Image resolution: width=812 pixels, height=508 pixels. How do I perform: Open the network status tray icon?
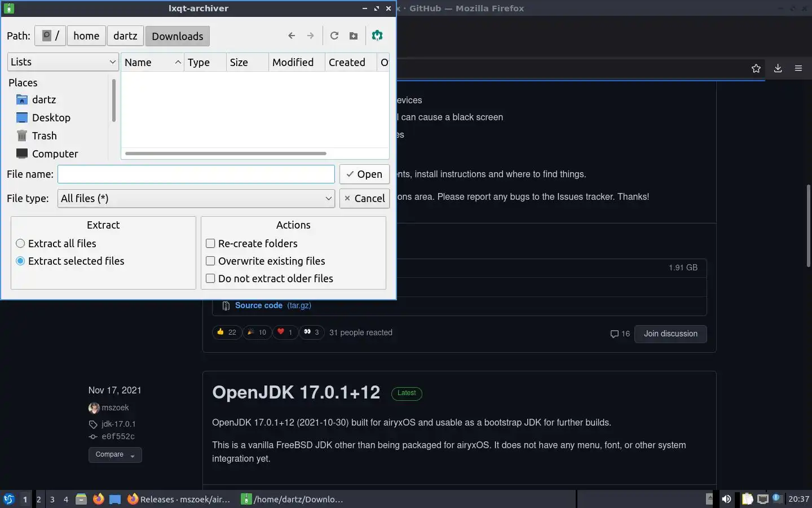762,499
